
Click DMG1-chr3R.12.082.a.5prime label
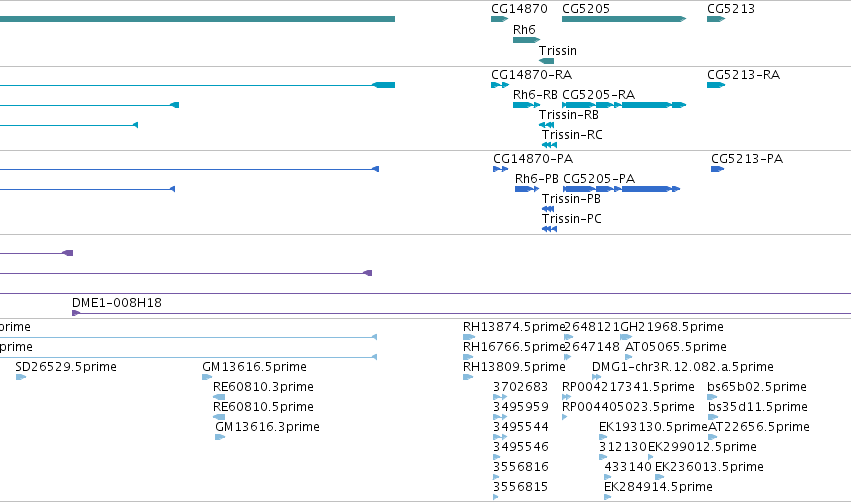tap(682, 367)
